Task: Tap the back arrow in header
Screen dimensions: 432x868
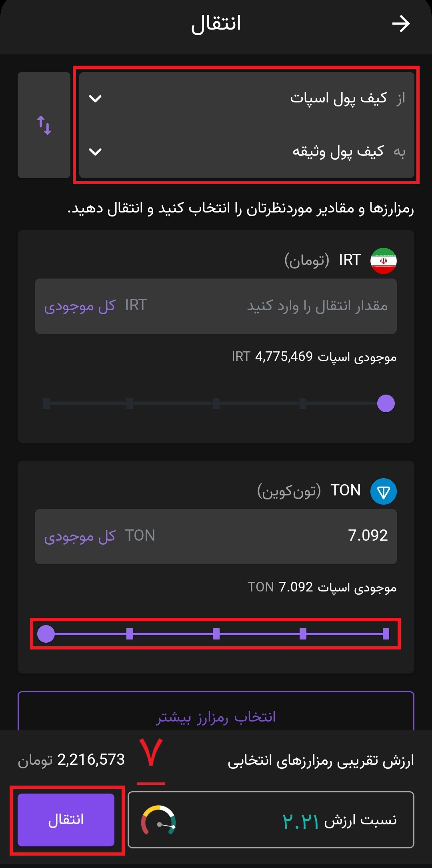Action: click(400, 24)
